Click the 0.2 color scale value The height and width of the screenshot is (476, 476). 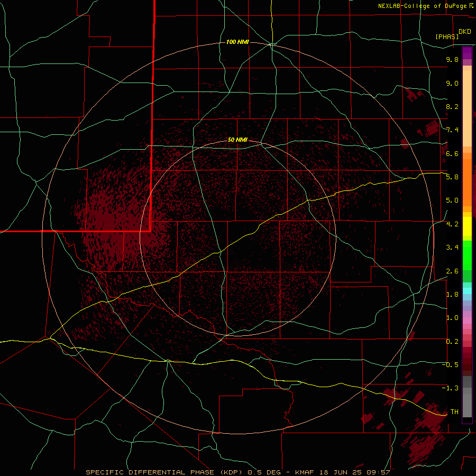452,342
